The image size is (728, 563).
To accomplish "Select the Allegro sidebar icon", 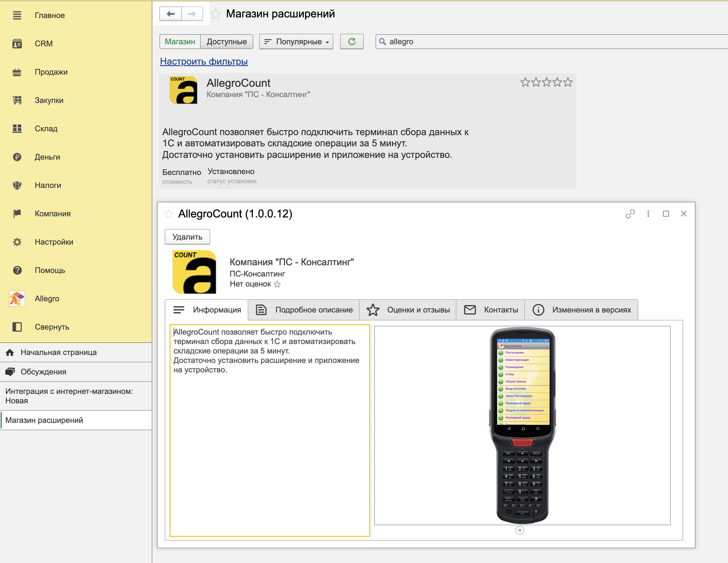I will pos(17,299).
